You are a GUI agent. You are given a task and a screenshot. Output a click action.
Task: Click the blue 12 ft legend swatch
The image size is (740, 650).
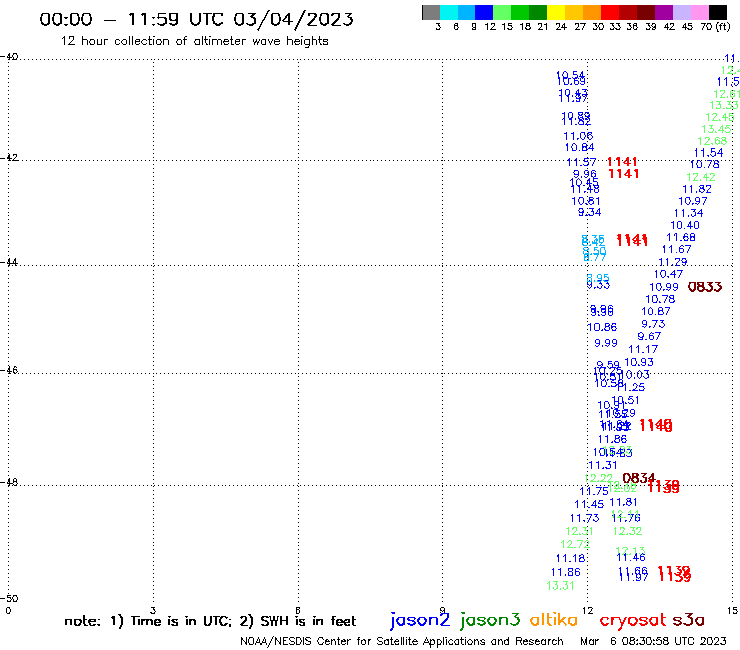[x=484, y=12]
